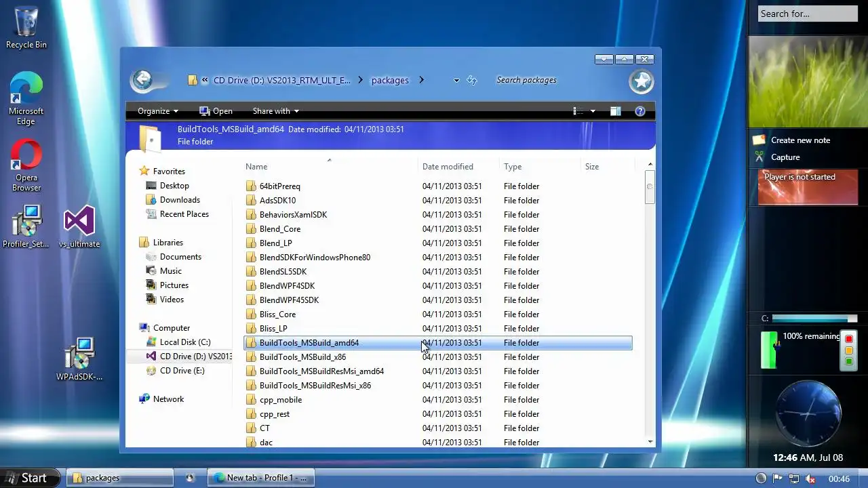Viewport: 868px width, 488px height.
Task: Refresh the packages folder view
Action: 472,80
